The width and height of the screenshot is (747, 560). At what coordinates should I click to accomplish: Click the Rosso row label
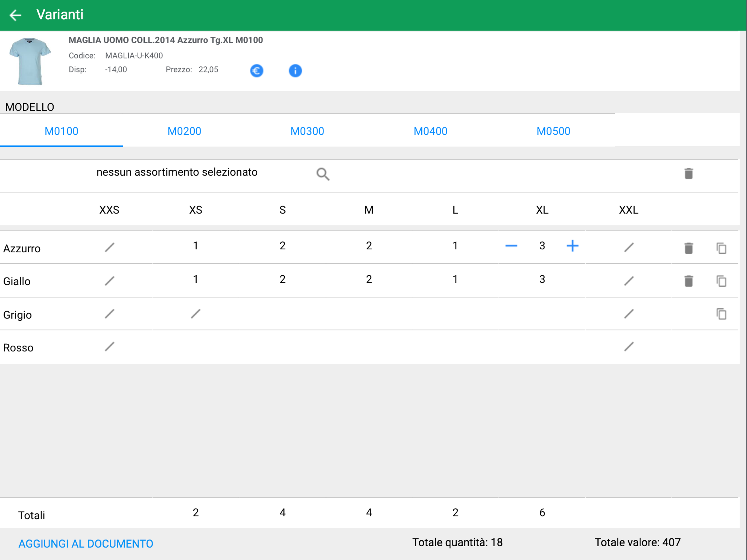pyautogui.click(x=18, y=348)
